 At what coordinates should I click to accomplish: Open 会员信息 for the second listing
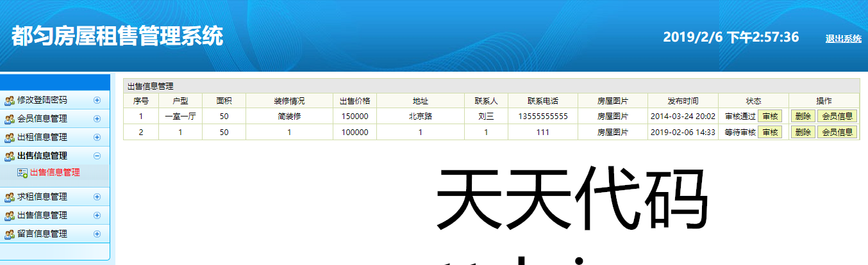[x=837, y=132]
